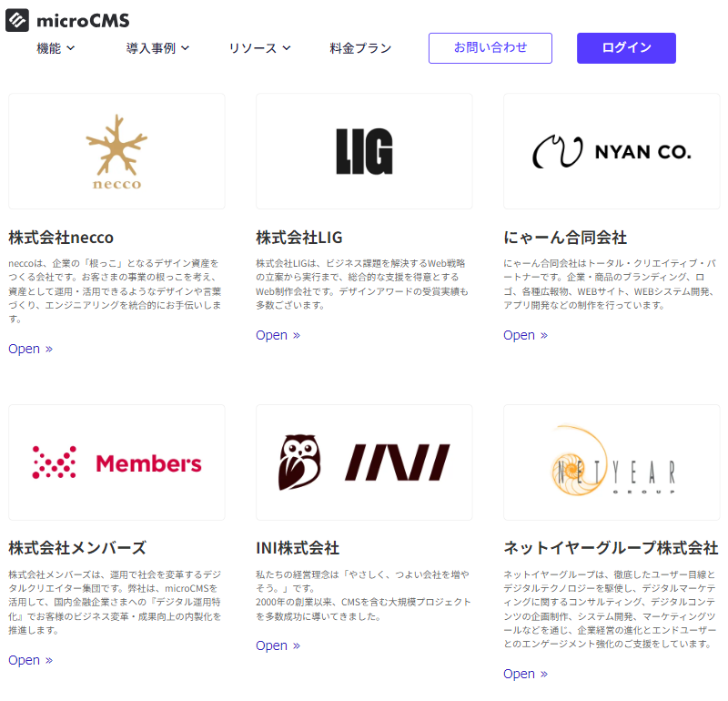This screenshot has height=701, width=728.
Task: Open the LIG logo thumbnail
Action: (364, 151)
